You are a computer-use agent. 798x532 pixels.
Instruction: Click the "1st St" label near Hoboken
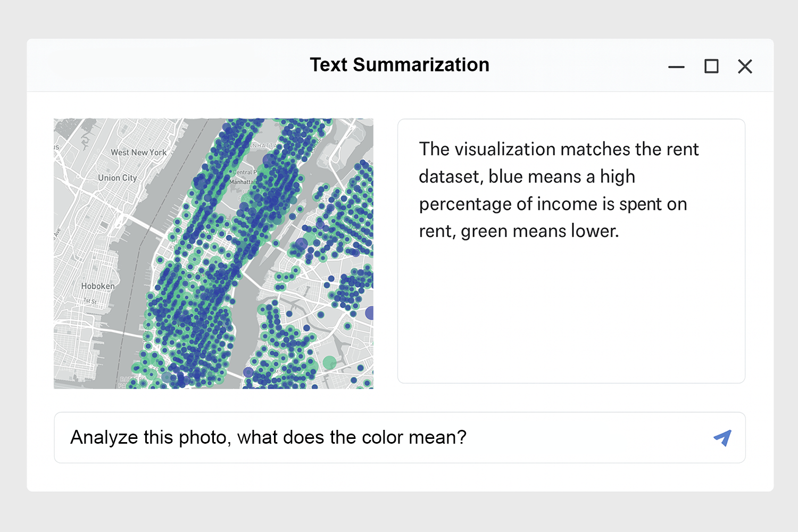(x=90, y=302)
